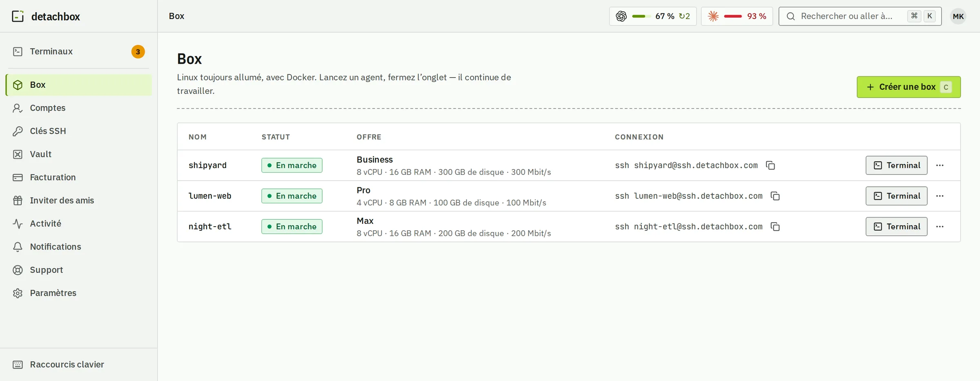
Task: Click the Pro offer label
Action: click(x=363, y=190)
